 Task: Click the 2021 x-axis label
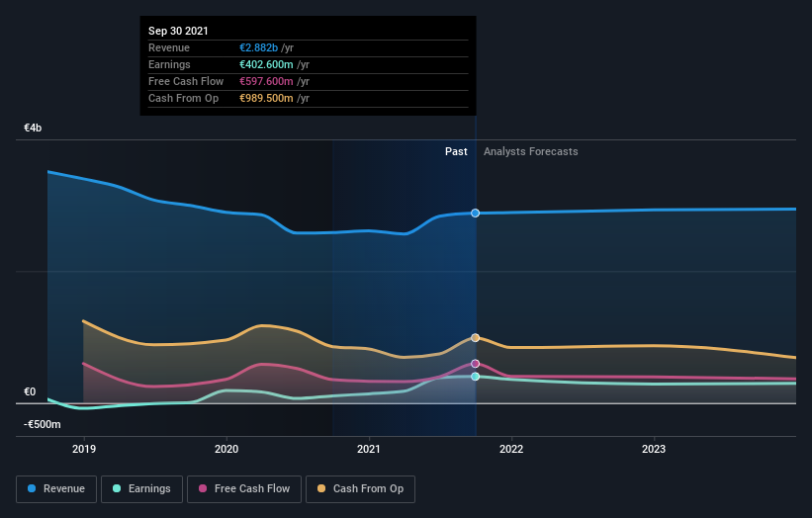369,449
